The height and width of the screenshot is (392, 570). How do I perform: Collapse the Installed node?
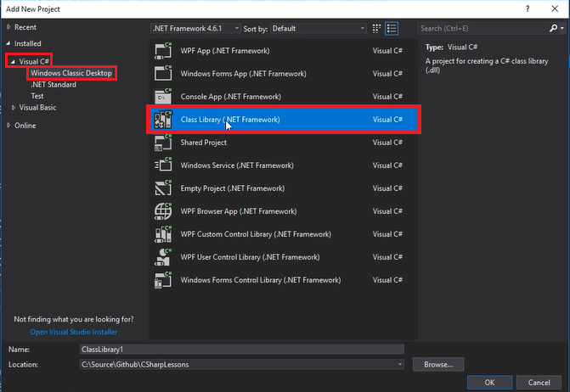[x=8, y=43]
